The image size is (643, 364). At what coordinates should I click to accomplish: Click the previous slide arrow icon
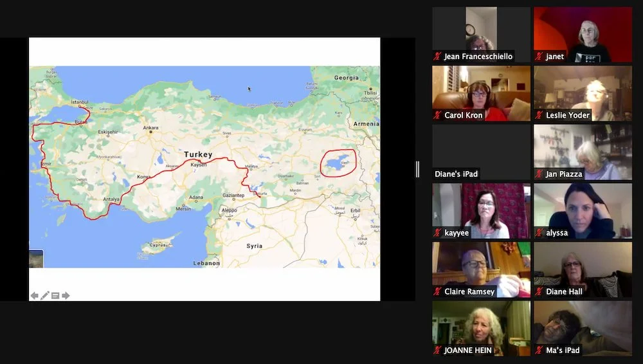35,295
